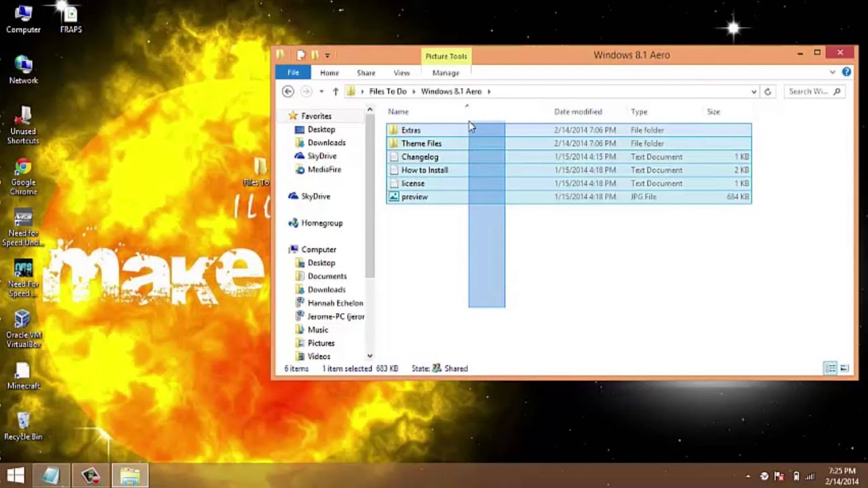Screen dimensions: 868x488
Task: Select the Extras folder
Action: pyautogui.click(x=568, y=130)
